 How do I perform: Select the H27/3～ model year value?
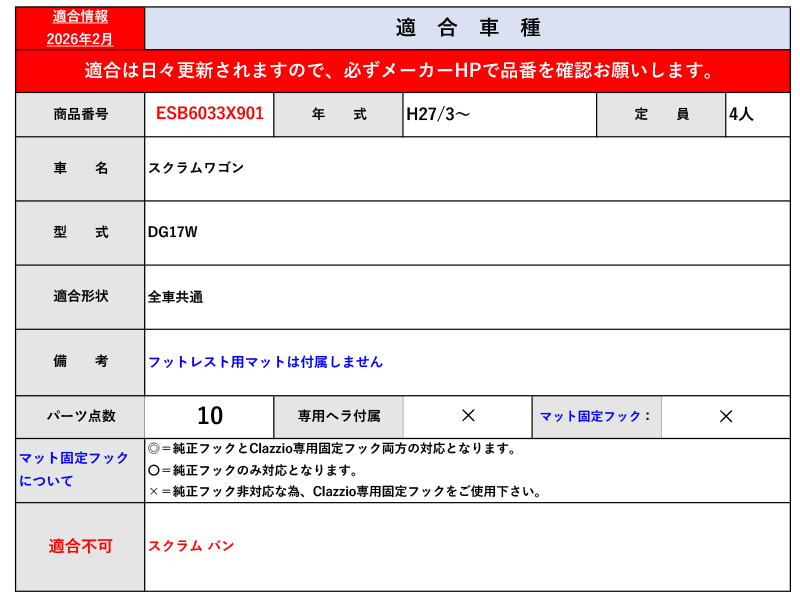click(x=438, y=114)
